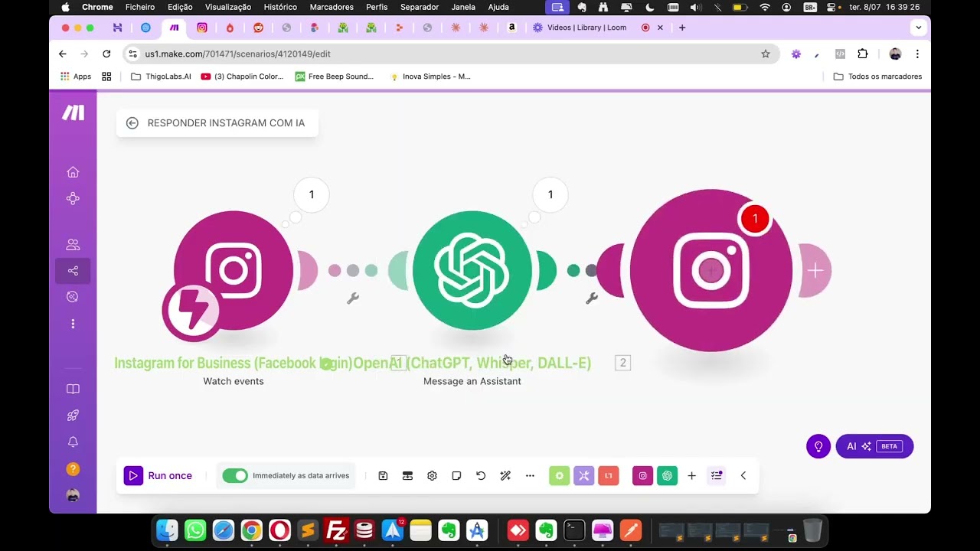Open the Edição menu
This screenshot has height=551, width=980.
point(180,7)
